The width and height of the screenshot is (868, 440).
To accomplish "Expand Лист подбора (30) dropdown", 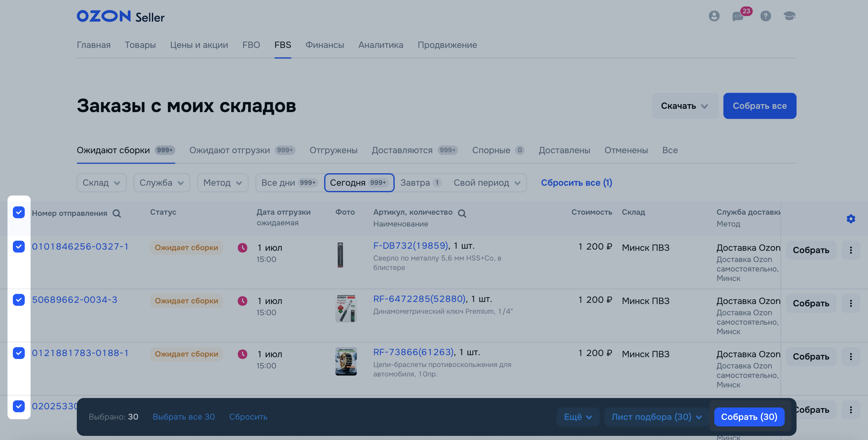I will [656, 417].
